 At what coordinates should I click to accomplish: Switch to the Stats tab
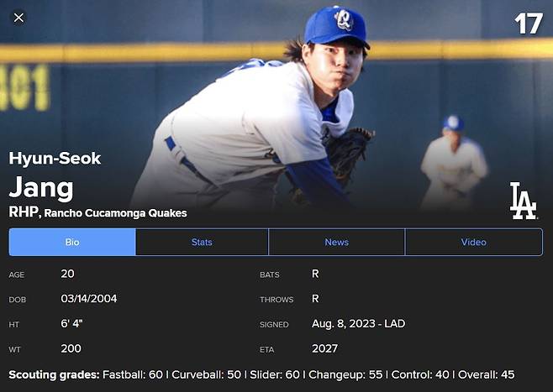[x=202, y=243]
